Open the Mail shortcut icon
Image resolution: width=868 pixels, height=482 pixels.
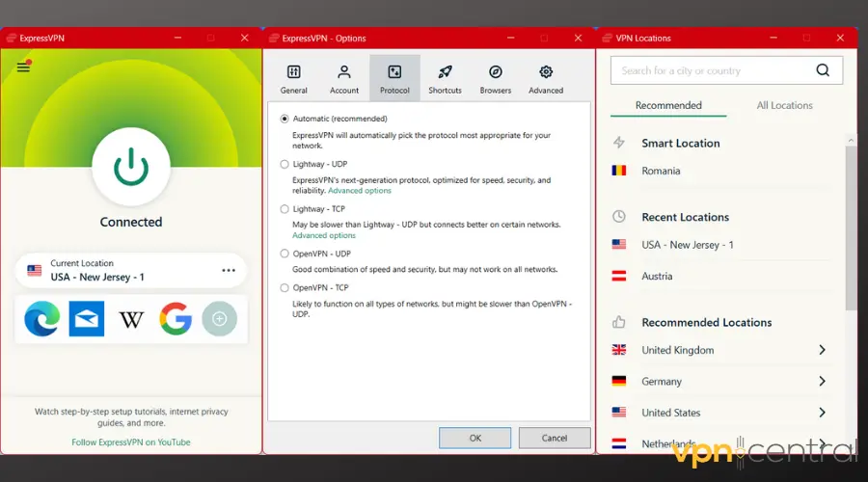87,318
